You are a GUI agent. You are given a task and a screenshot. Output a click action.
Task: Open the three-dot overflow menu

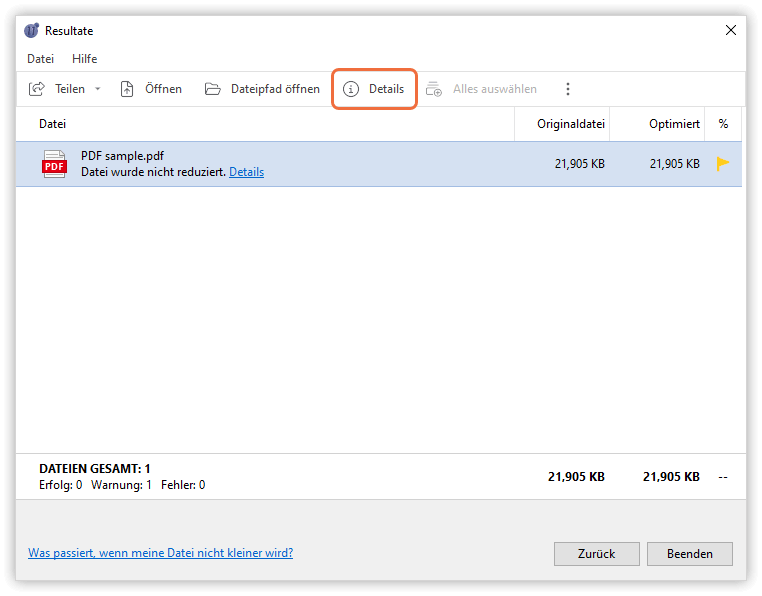(568, 89)
